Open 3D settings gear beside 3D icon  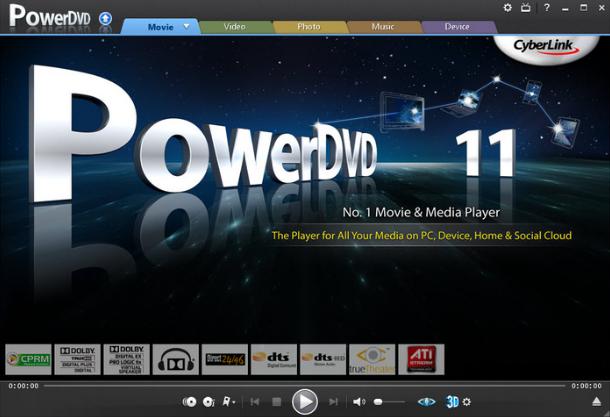(x=466, y=402)
